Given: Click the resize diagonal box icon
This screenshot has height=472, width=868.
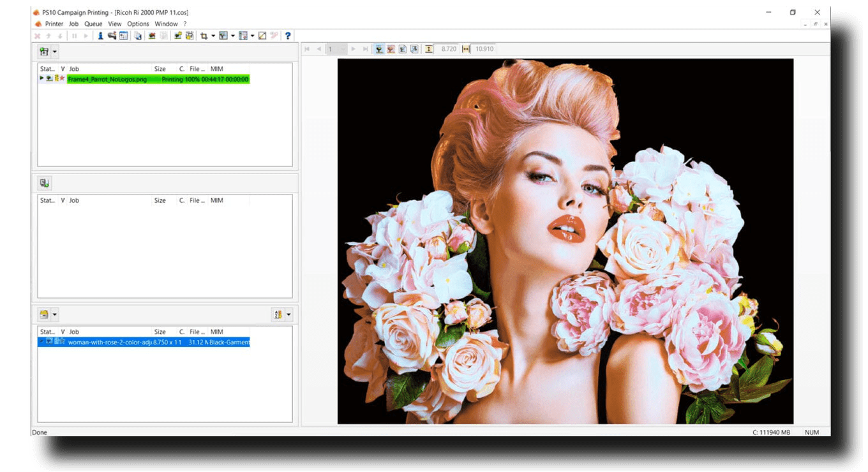Looking at the screenshot, I should 262,36.
